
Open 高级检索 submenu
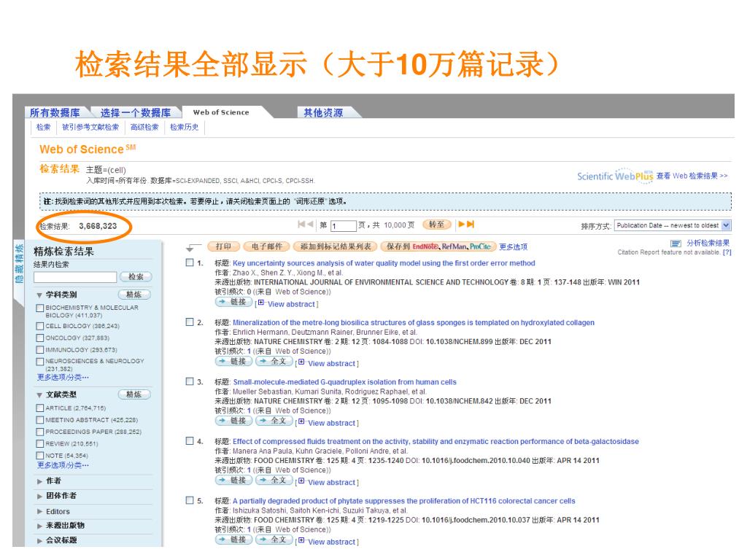(x=144, y=127)
